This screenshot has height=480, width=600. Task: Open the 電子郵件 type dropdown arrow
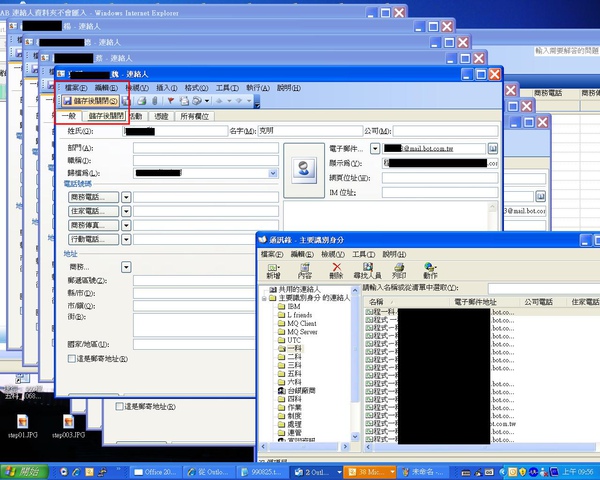click(375, 149)
